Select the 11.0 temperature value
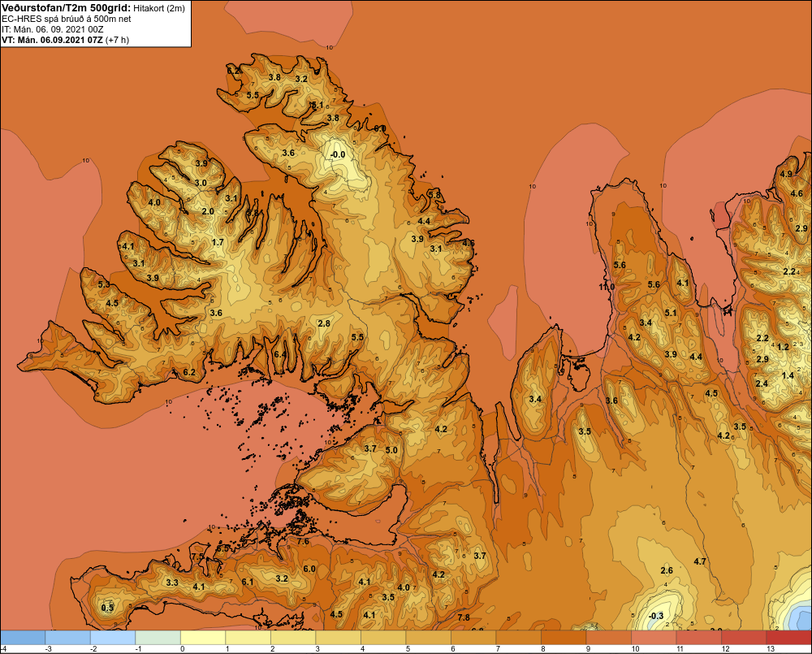This screenshot has height=654, width=812. pyautogui.click(x=607, y=287)
